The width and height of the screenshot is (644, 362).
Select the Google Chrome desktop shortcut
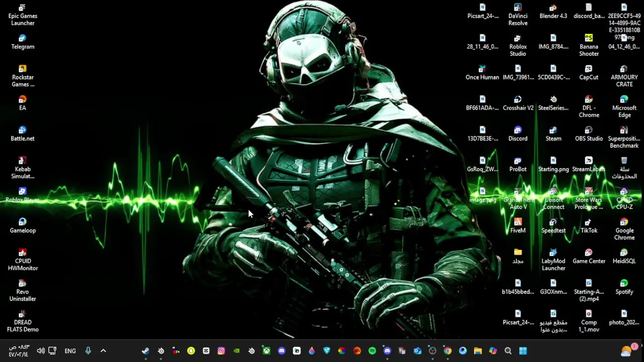point(624,229)
